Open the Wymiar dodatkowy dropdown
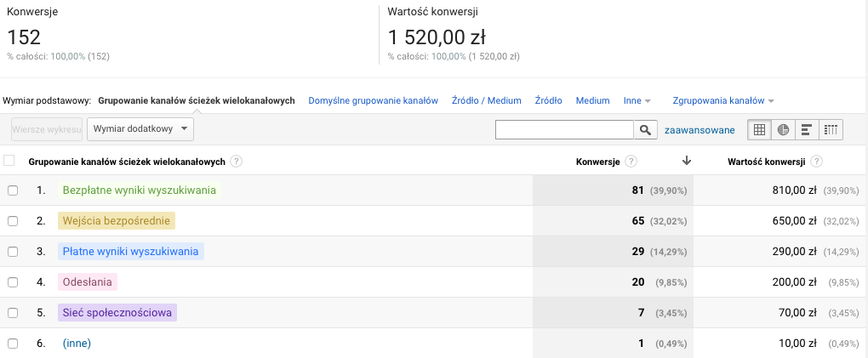 click(x=140, y=129)
